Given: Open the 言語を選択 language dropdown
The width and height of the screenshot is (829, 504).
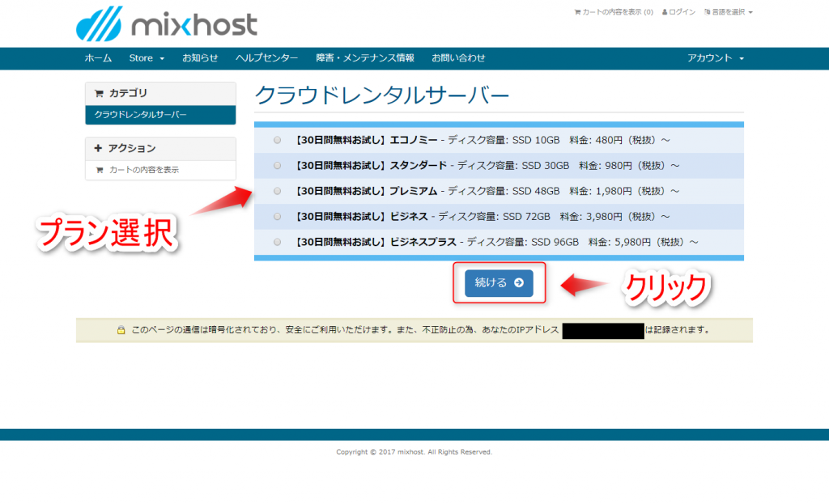Looking at the screenshot, I should click(729, 13).
